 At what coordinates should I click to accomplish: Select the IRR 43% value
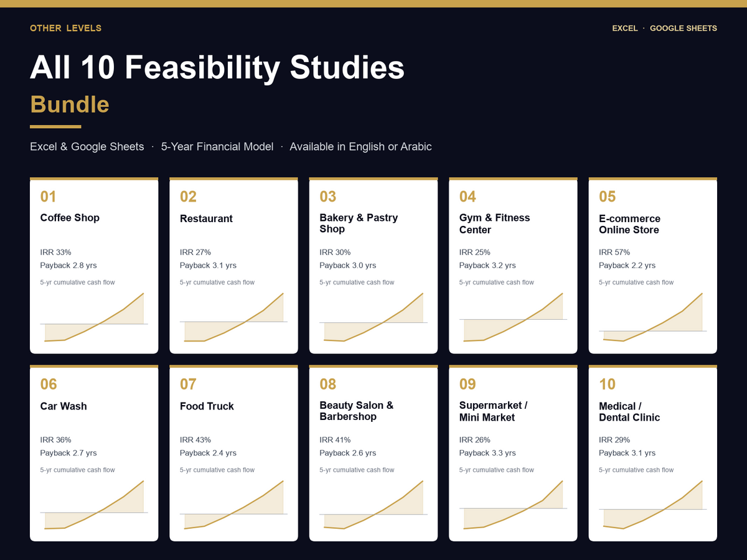tap(195, 440)
